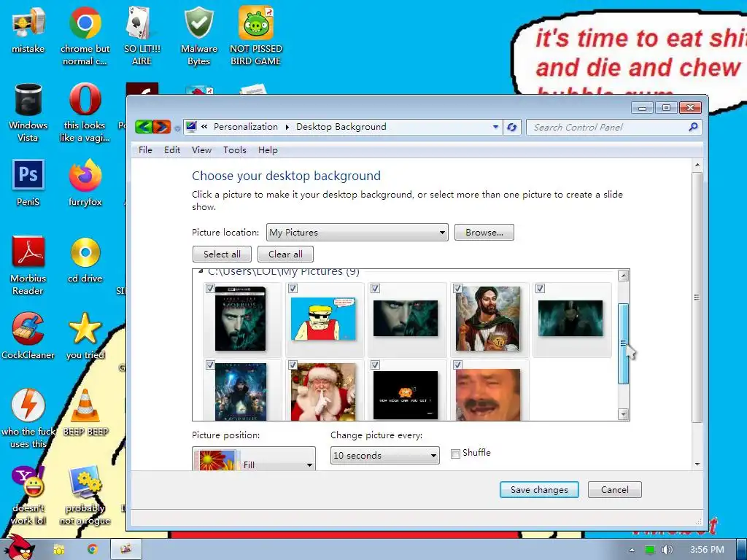Click the Cancel button
Screen dimensions: 747x560
pos(614,489)
